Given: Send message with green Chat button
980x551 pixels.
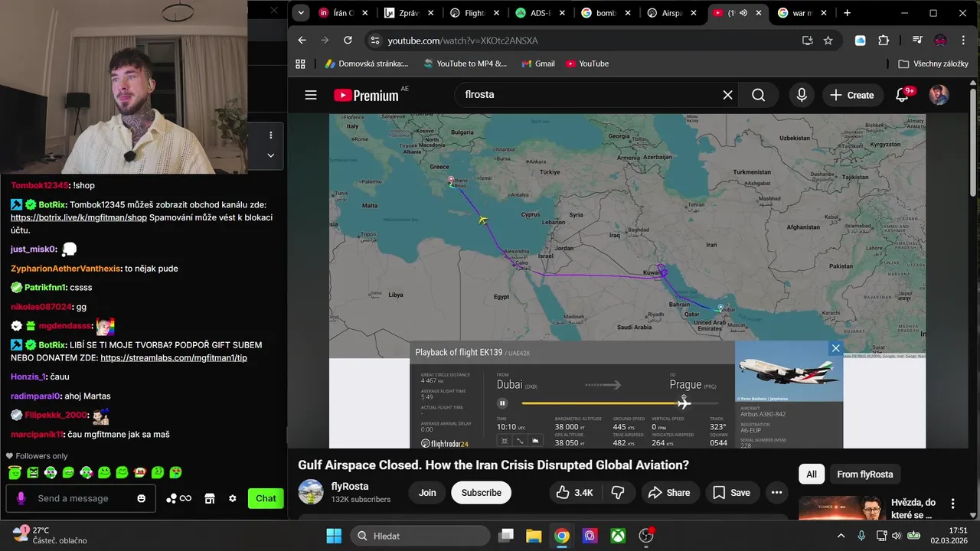Looking at the screenshot, I should click(x=266, y=498).
